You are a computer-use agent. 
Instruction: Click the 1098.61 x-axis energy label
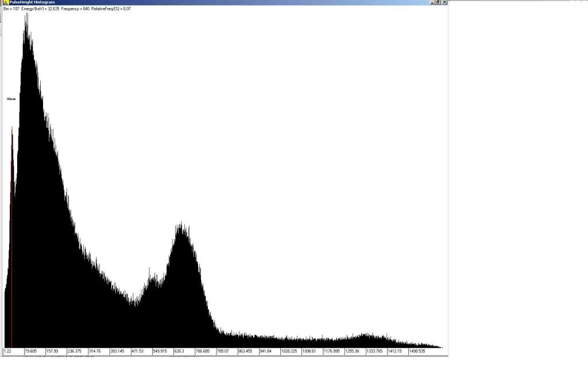310,351
